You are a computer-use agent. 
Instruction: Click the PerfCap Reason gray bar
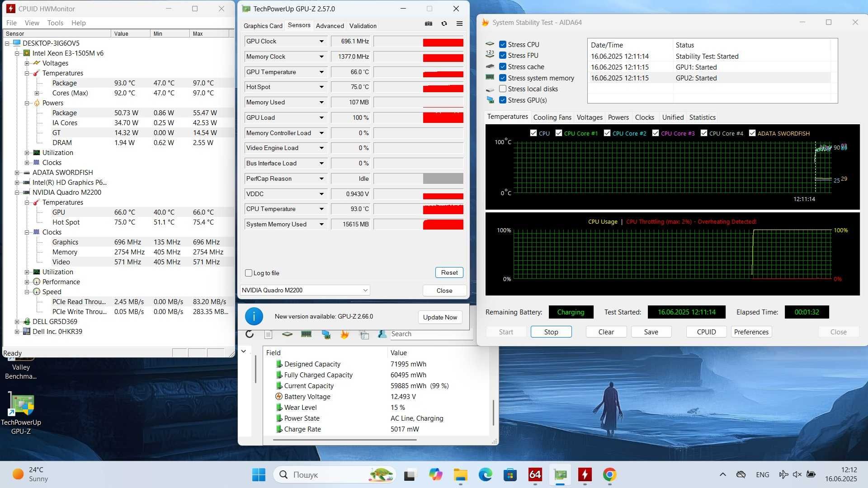(443, 178)
